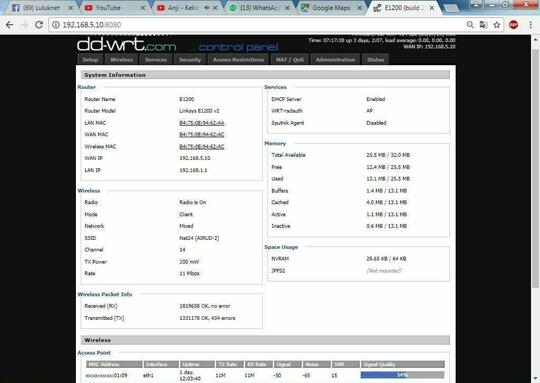Screen dimensions: 540x383
Task: Focus the address bar with 192.168.5.10:8080
Action: [258, 25]
